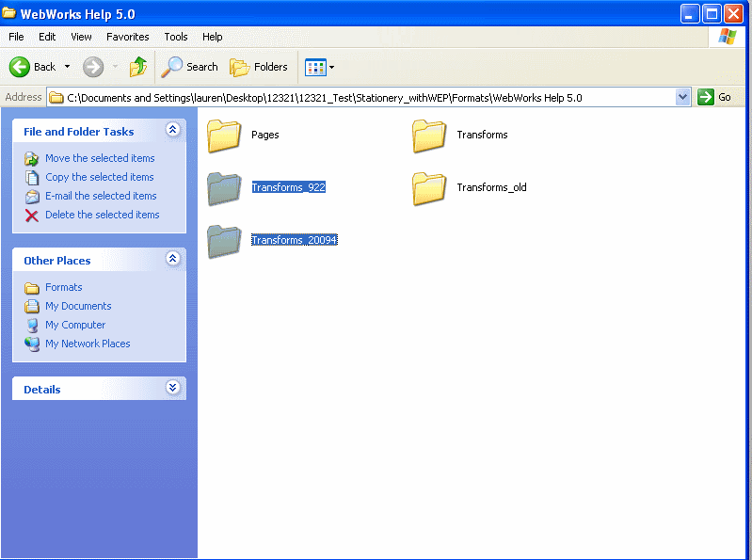Image resolution: width=752 pixels, height=560 pixels.
Task: Open the Search magnifier toolbar button
Action: click(x=172, y=67)
